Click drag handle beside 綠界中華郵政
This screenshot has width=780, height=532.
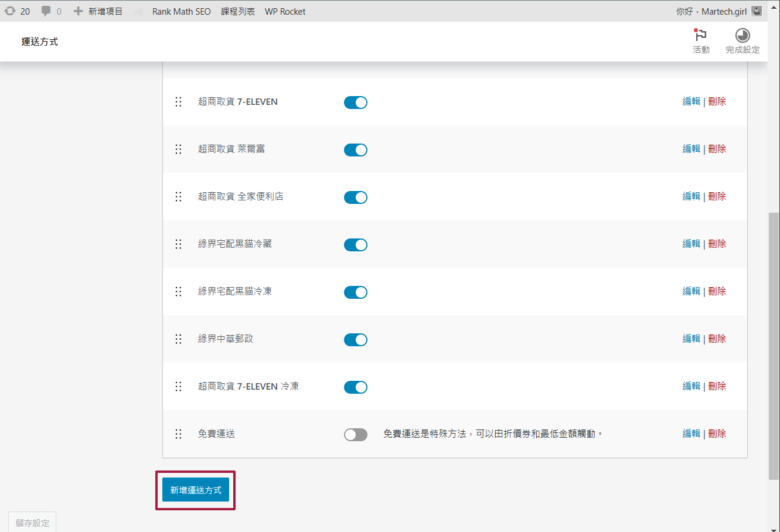click(178, 339)
